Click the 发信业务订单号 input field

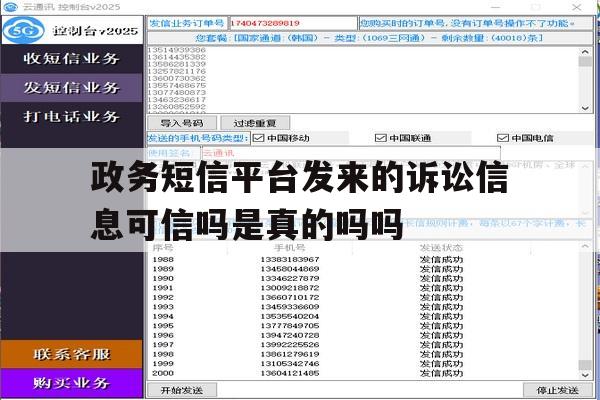[293, 23]
